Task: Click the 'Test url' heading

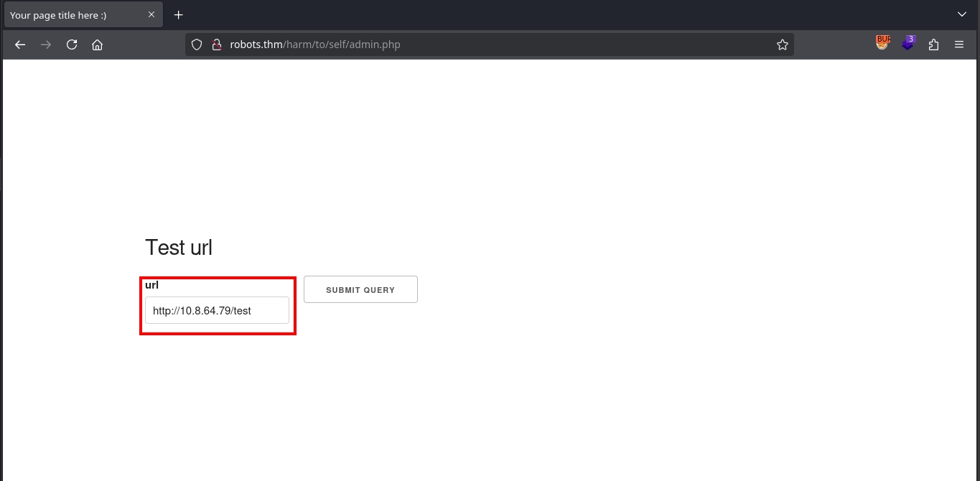Action: pyautogui.click(x=179, y=248)
